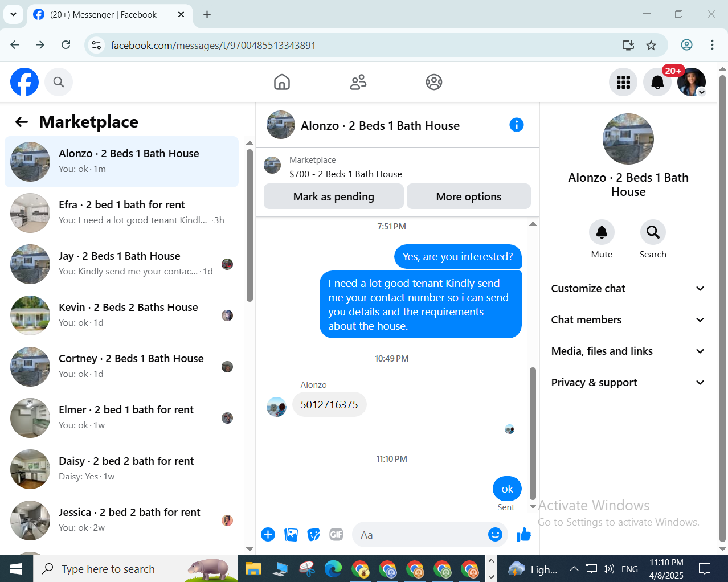Show hidden system tray icons chevron
Viewport: 728px width, 582px height.
point(574,569)
